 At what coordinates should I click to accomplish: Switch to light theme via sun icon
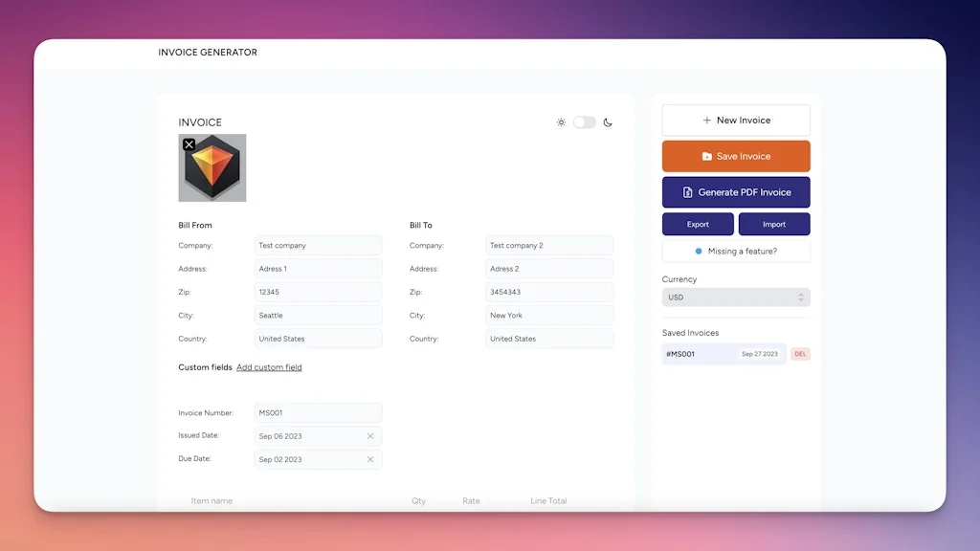tap(562, 121)
